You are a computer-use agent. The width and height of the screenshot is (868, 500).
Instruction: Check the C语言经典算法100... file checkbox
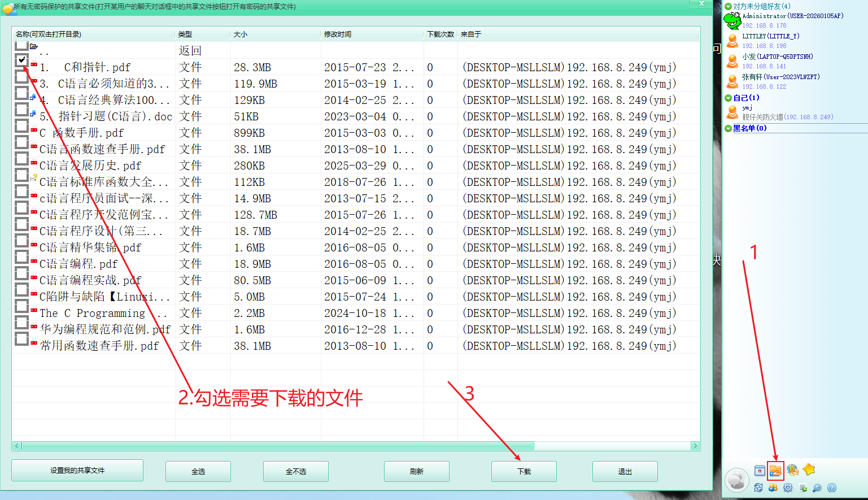point(21,93)
